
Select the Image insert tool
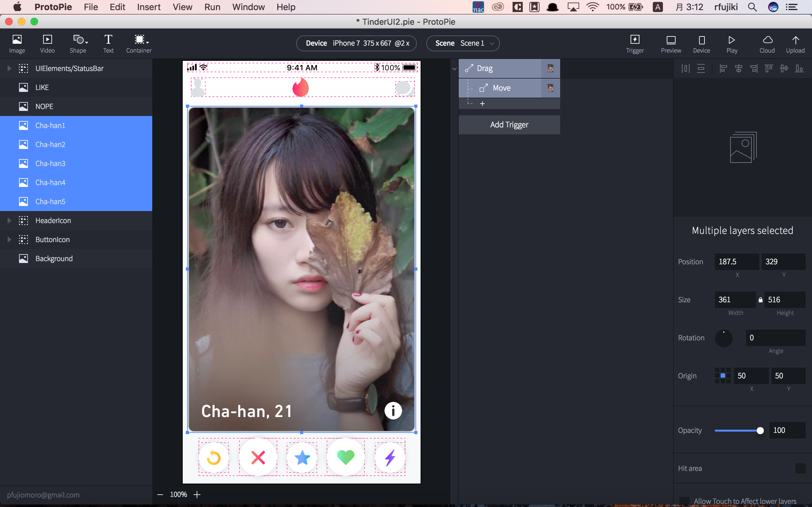17,43
